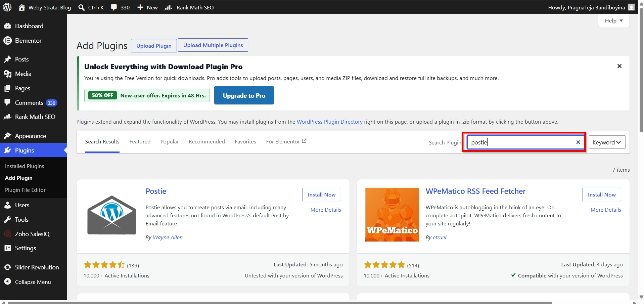
Task: Open author Wayne Allen link
Action: click(168, 237)
